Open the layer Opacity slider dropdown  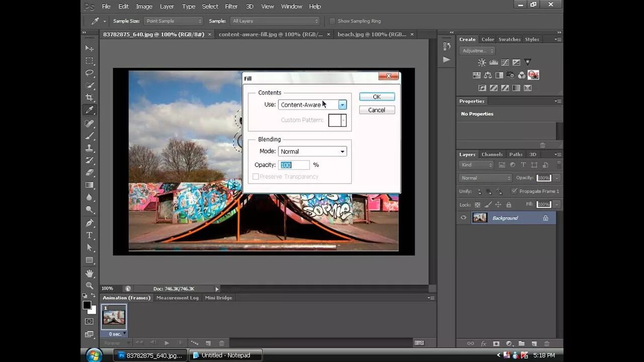point(556,178)
